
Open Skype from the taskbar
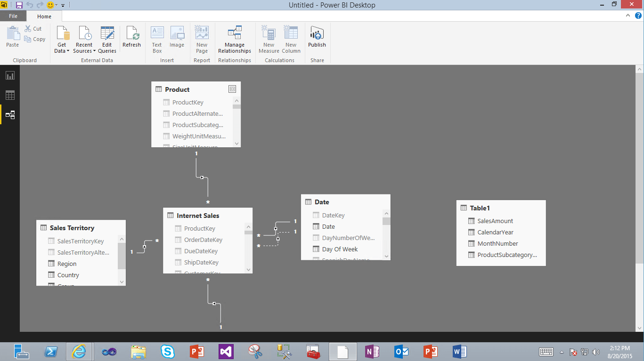167,351
